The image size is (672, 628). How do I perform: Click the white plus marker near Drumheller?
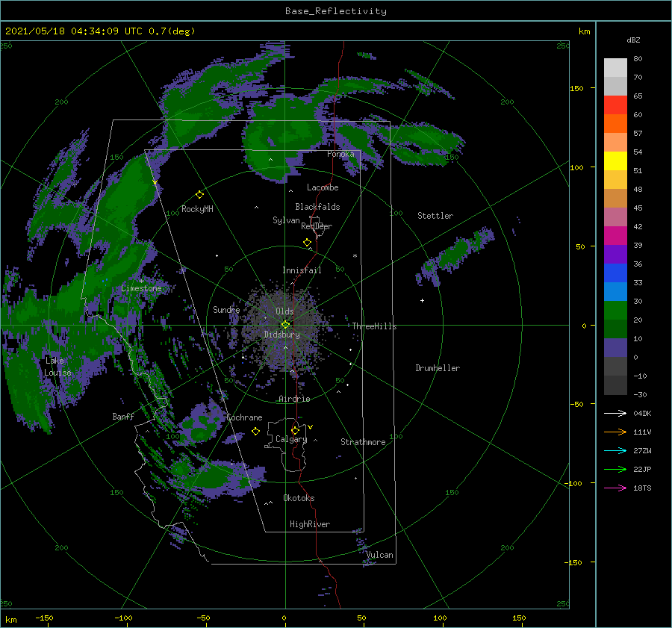(x=422, y=300)
